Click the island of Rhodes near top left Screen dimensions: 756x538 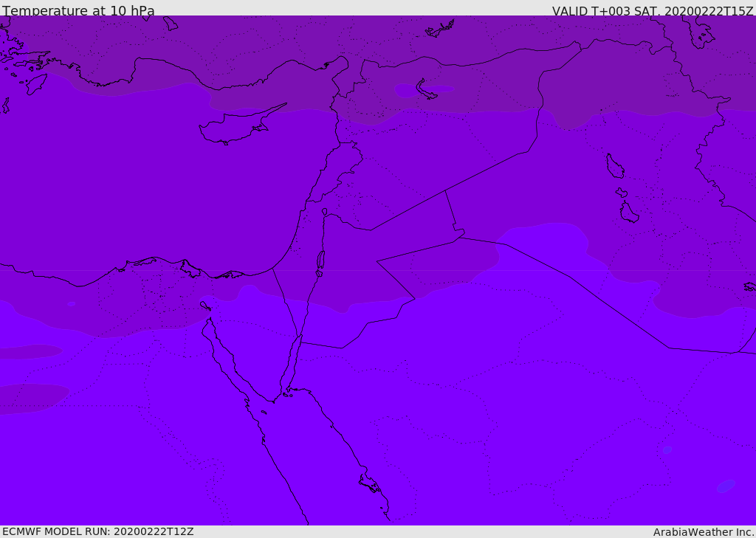pyautogui.click(x=35, y=84)
